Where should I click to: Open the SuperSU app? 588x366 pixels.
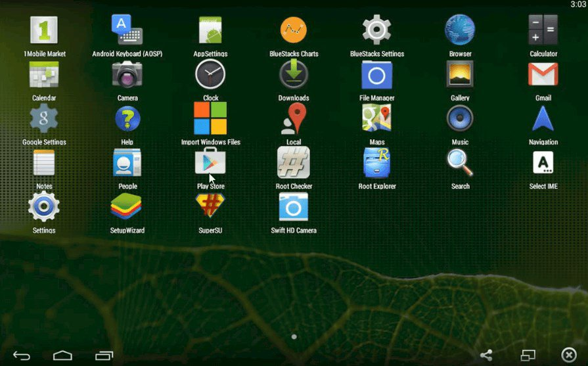210,206
